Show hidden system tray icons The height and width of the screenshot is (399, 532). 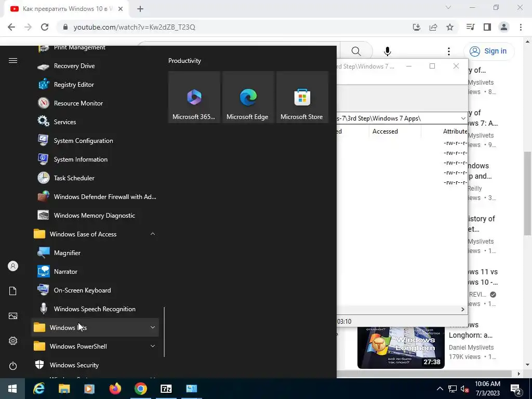click(x=440, y=389)
